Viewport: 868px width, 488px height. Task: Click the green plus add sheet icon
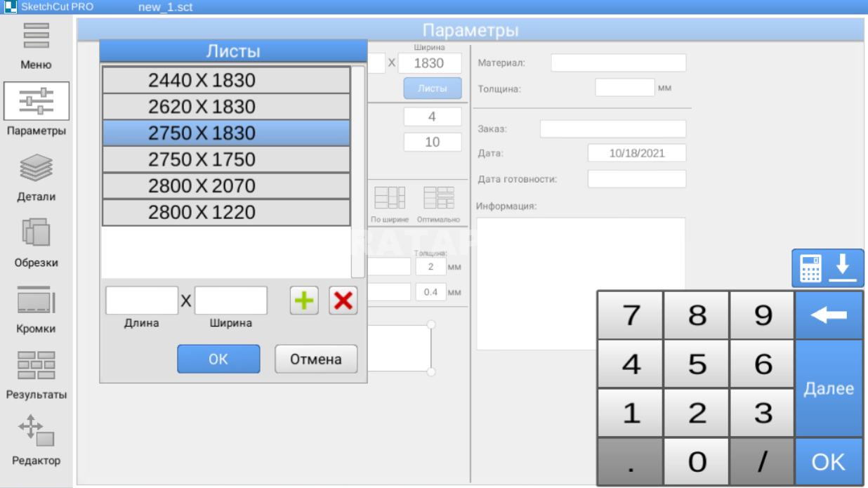coord(302,301)
